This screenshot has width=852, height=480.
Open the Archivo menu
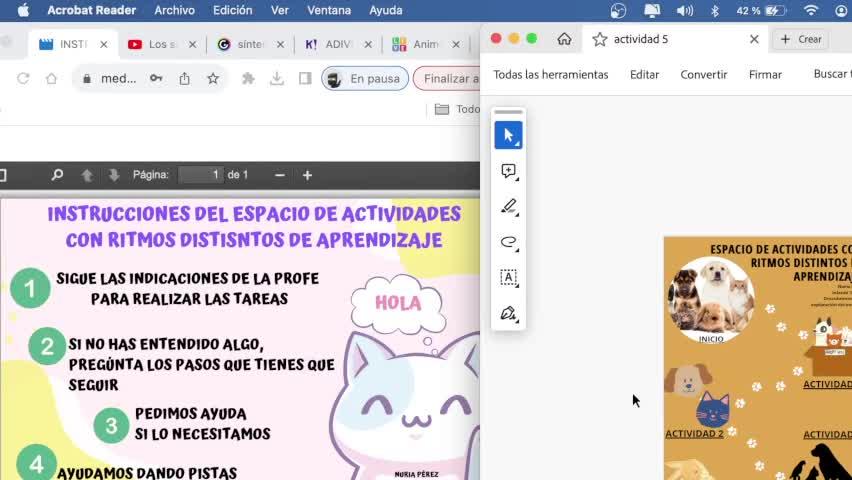(x=174, y=10)
